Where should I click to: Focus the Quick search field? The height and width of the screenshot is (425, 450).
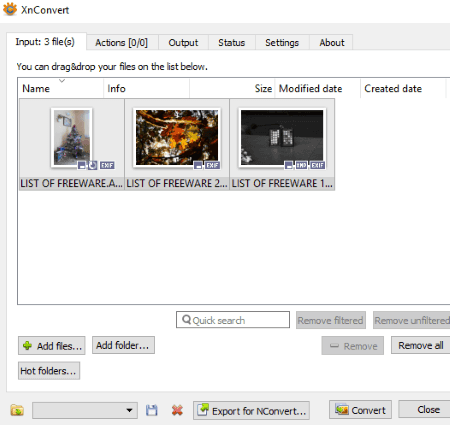click(233, 320)
